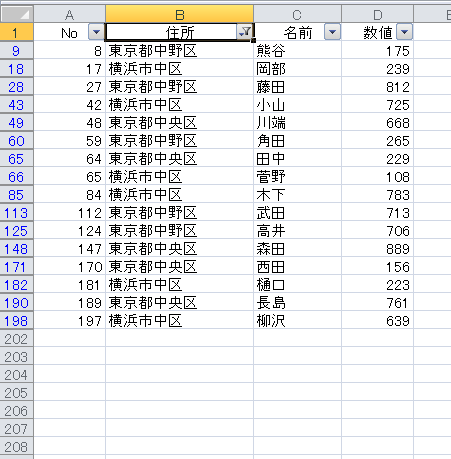The width and height of the screenshot is (451, 459).
Task: Select column B header
Action: click(179, 14)
